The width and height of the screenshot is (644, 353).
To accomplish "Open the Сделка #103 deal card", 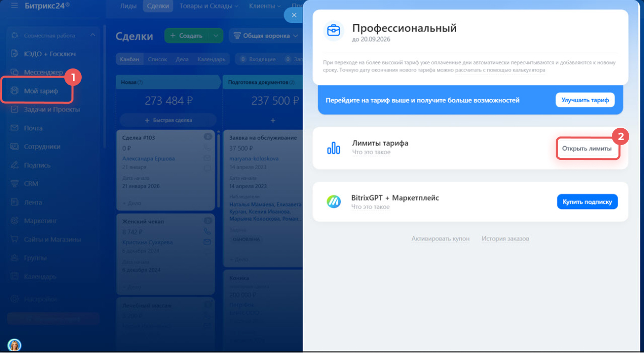I will click(138, 138).
